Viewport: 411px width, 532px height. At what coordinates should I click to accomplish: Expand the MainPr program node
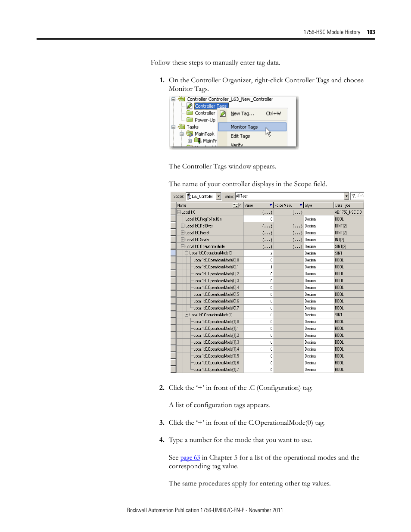(x=190, y=141)
